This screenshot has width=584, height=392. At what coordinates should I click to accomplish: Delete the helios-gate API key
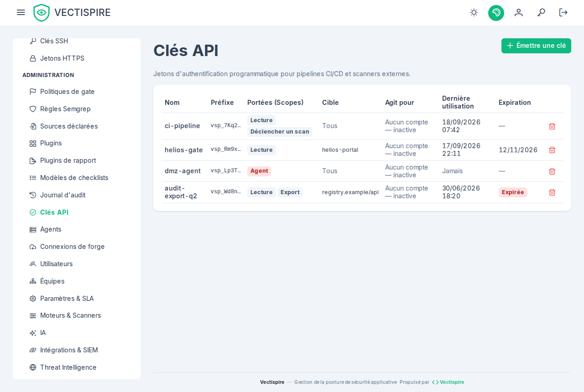[552, 150]
